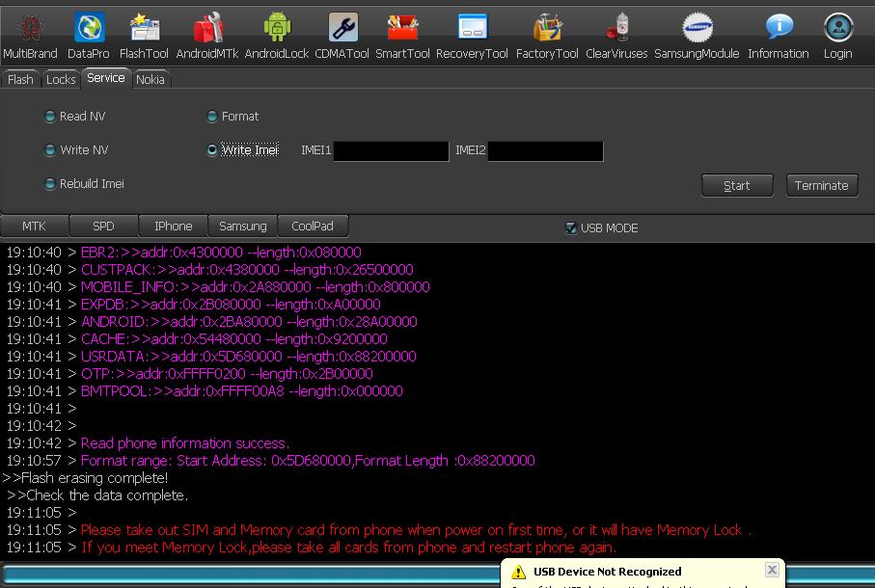Open the SmartTool module
Screen dimensions: 875x588
click(402, 37)
